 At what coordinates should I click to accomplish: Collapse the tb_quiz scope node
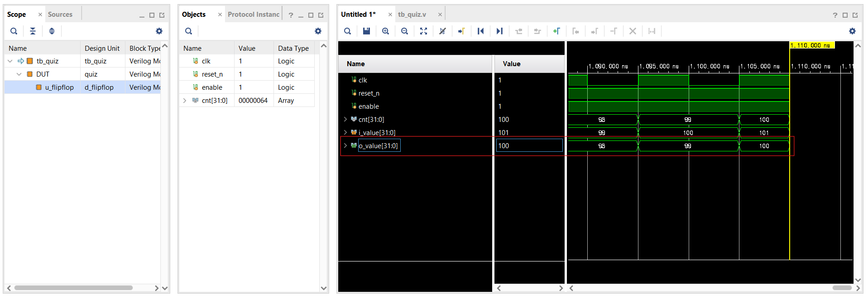click(x=10, y=61)
